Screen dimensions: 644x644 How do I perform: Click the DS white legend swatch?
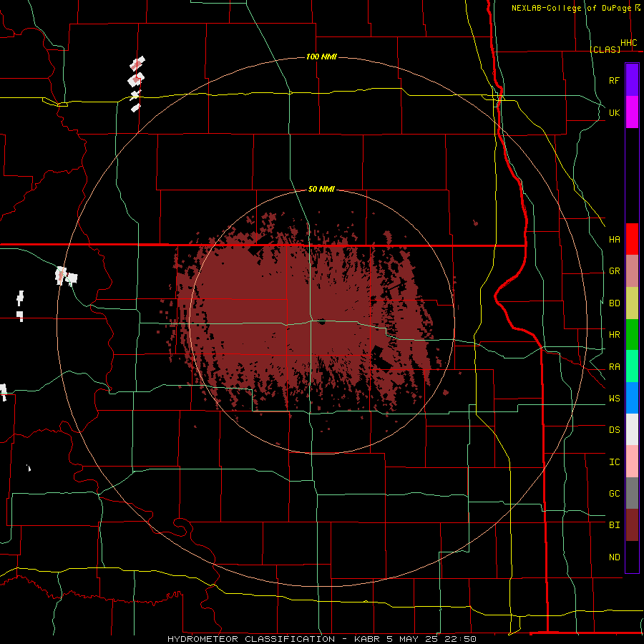(x=632, y=429)
